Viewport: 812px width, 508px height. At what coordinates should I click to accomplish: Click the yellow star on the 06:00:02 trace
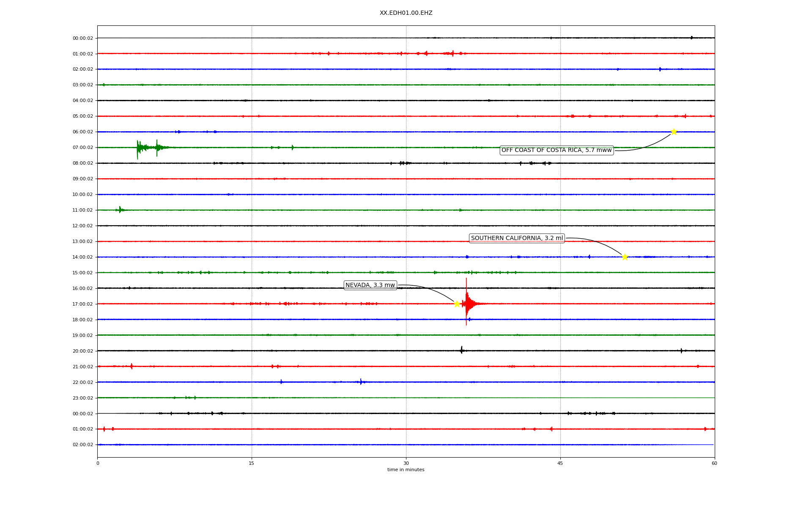[x=674, y=132]
